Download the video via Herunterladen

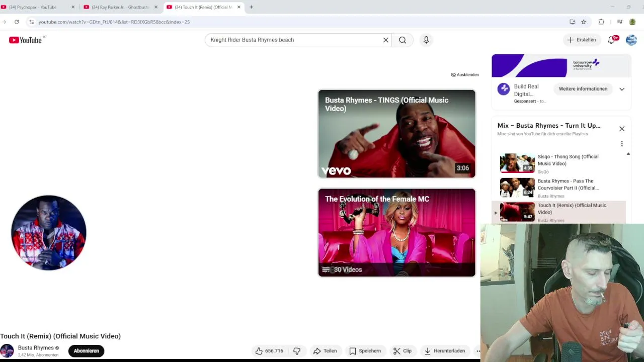445,351
